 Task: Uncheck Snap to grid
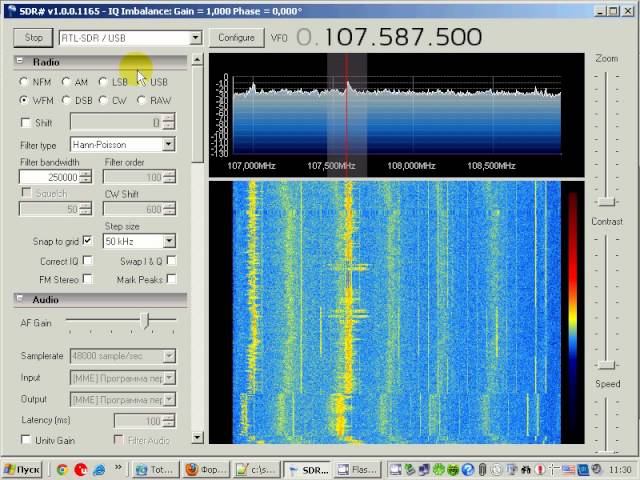[x=87, y=240]
